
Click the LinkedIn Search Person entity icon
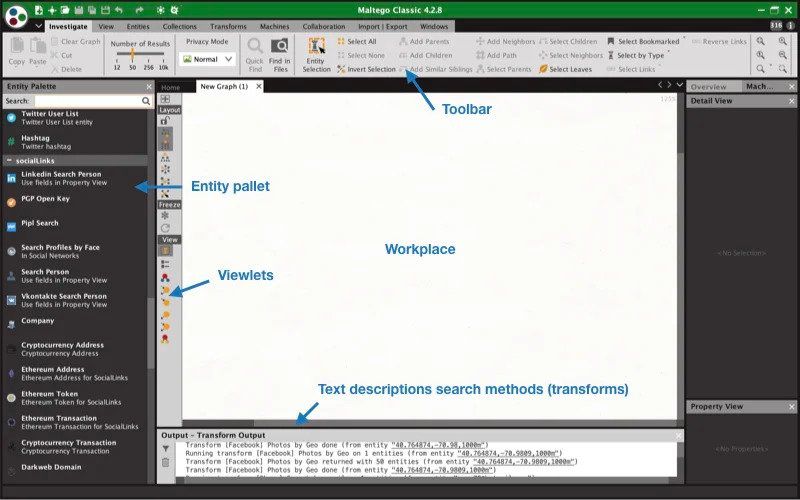coord(11,178)
